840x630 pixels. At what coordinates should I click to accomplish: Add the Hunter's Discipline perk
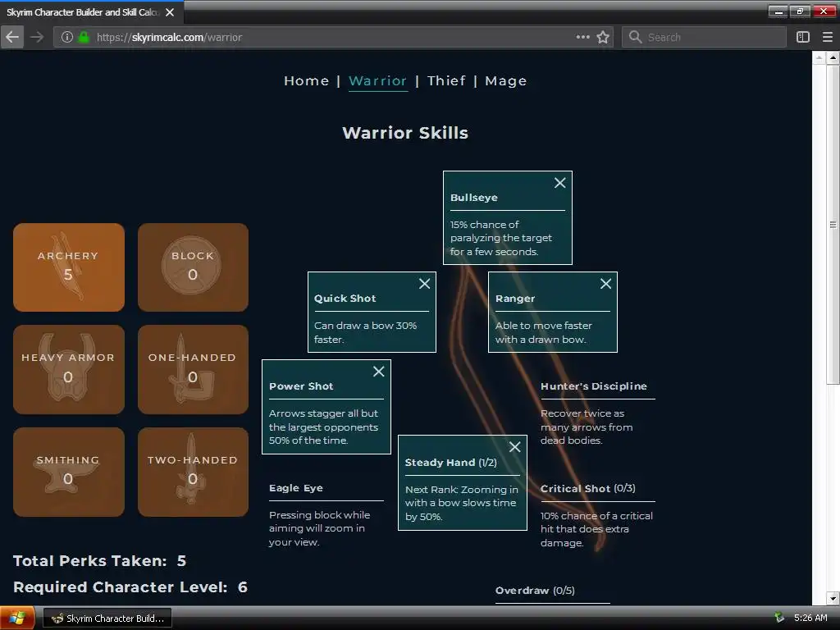point(597,414)
